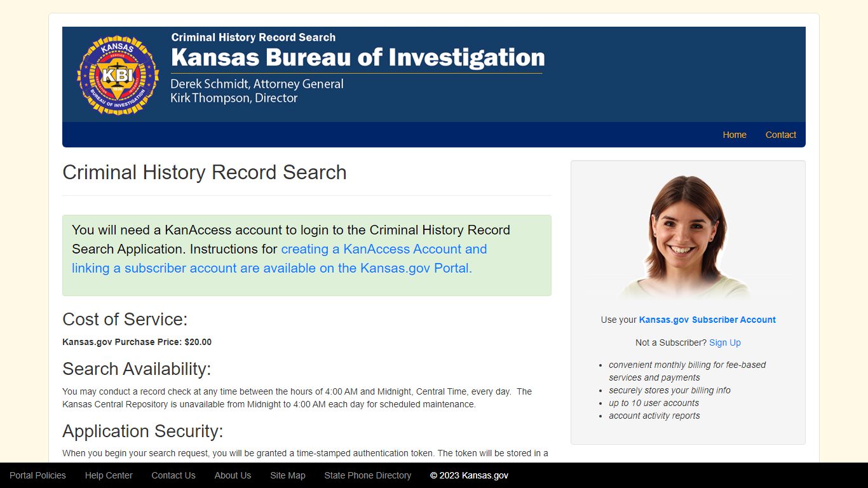This screenshot has height=488, width=868.
Task: Open Portal Policies in the footer
Action: pyautogui.click(x=37, y=475)
